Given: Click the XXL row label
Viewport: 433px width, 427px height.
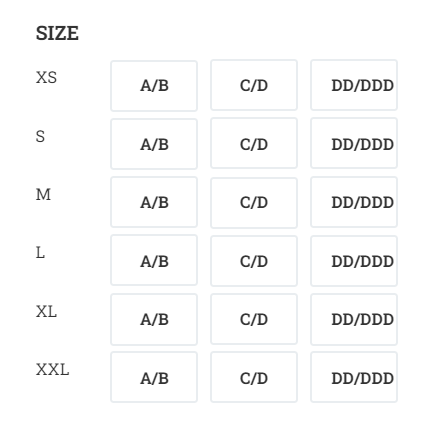Looking at the screenshot, I should [x=53, y=370].
